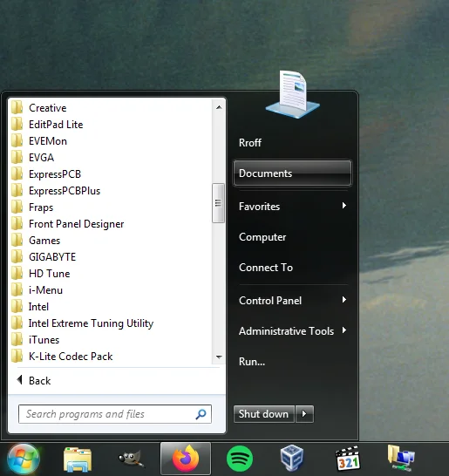Viewport: 449px width, 476px height.
Task: Select the text 'Intel Extreme Tuning Utility'
Action: click(91, 323)
